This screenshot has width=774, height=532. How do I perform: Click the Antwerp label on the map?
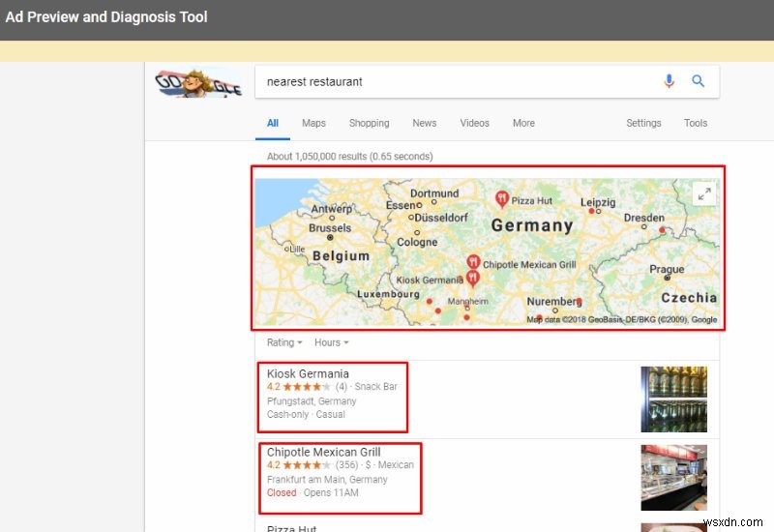point(331,209)
